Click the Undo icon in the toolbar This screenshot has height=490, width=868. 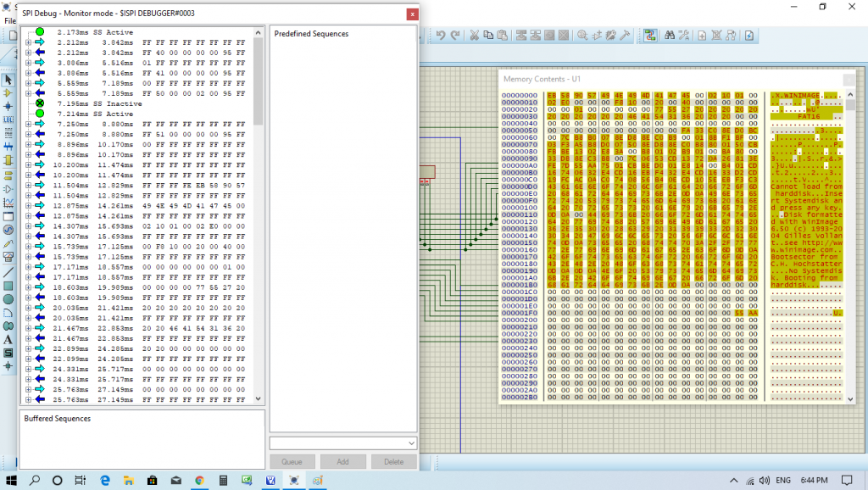pyautogui.click(x=441, y=35)
